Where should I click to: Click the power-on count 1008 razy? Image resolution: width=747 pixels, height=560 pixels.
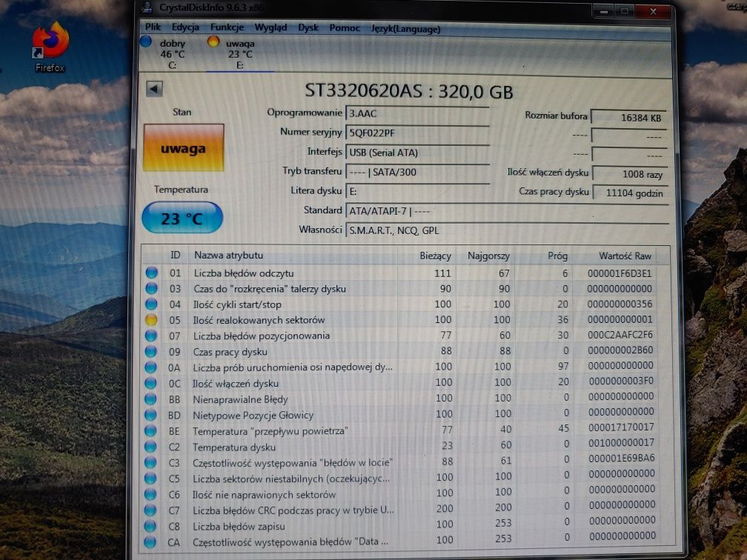pyautogui.click(x=630, y=174)
